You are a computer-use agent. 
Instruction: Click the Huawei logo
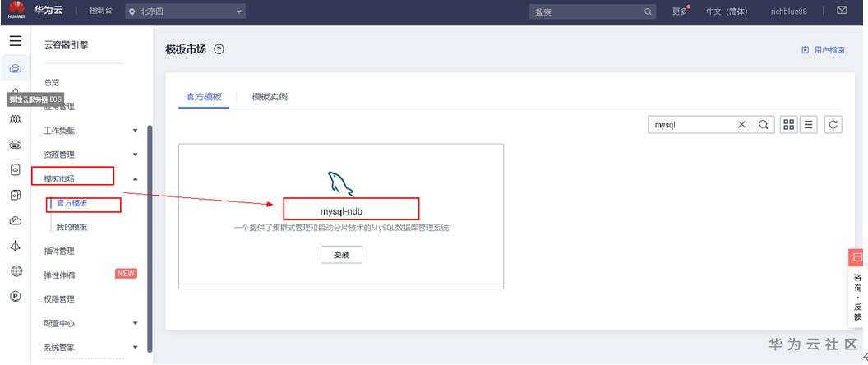point(16,11)
